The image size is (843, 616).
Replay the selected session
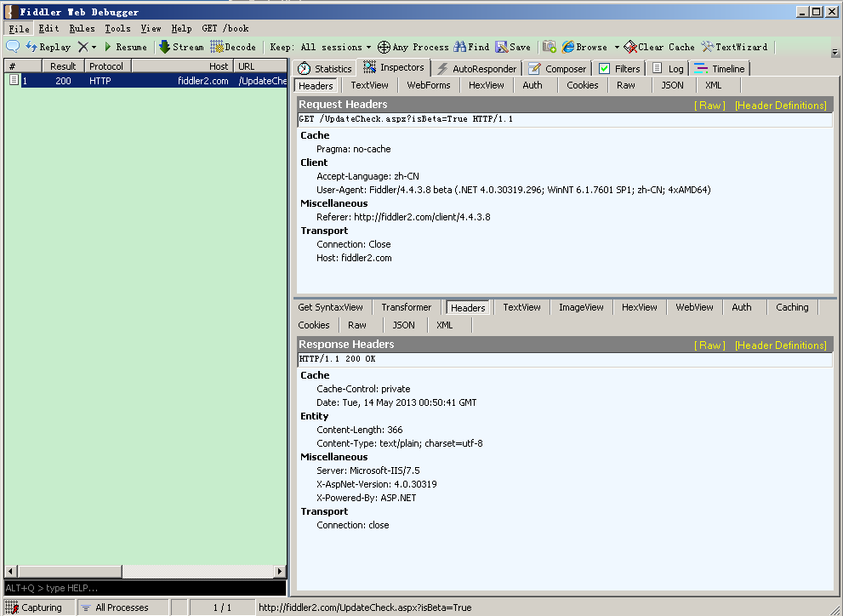pos(48,47)
